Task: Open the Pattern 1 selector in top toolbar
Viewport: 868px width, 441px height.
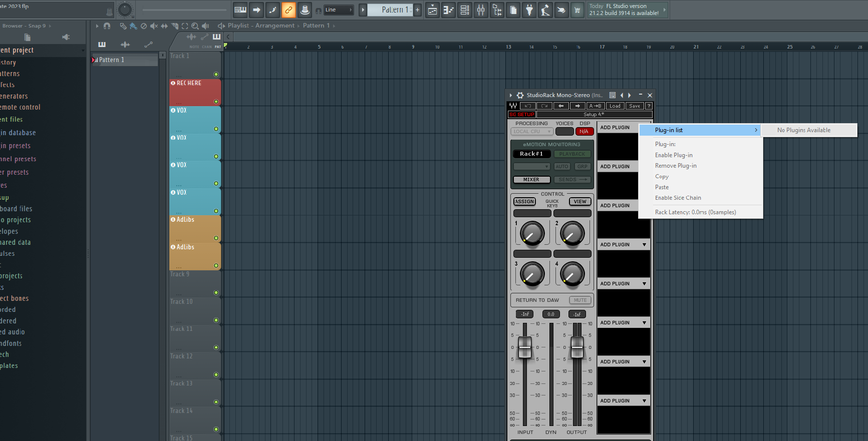Action: click(391, 10)
